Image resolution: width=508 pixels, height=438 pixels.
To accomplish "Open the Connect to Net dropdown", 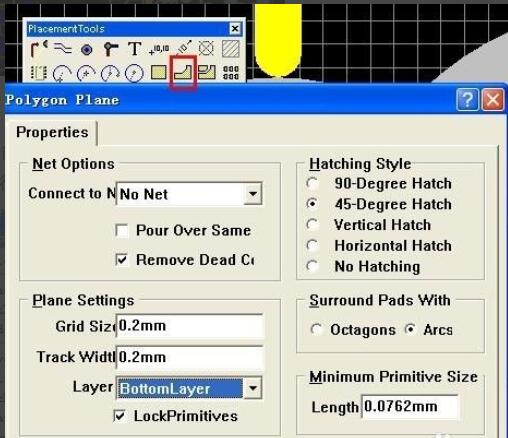I will [x=253, y=194].
